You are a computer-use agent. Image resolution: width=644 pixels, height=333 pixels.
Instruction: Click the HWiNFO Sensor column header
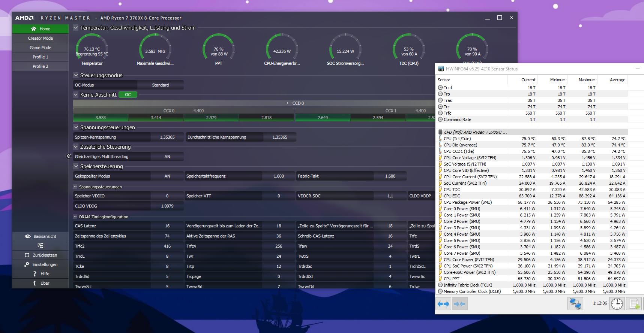tap(471, 80)
